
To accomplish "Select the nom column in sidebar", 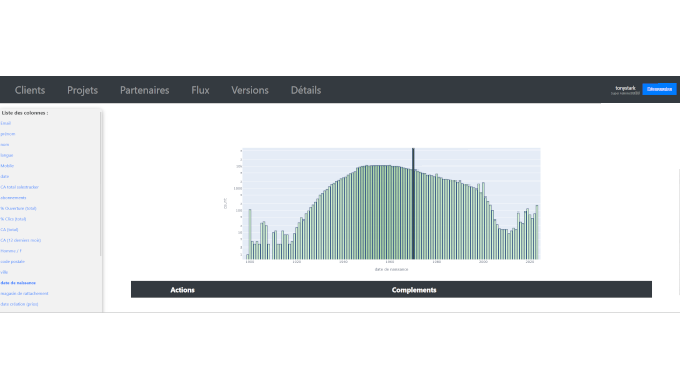I will [x=5, y=144].
